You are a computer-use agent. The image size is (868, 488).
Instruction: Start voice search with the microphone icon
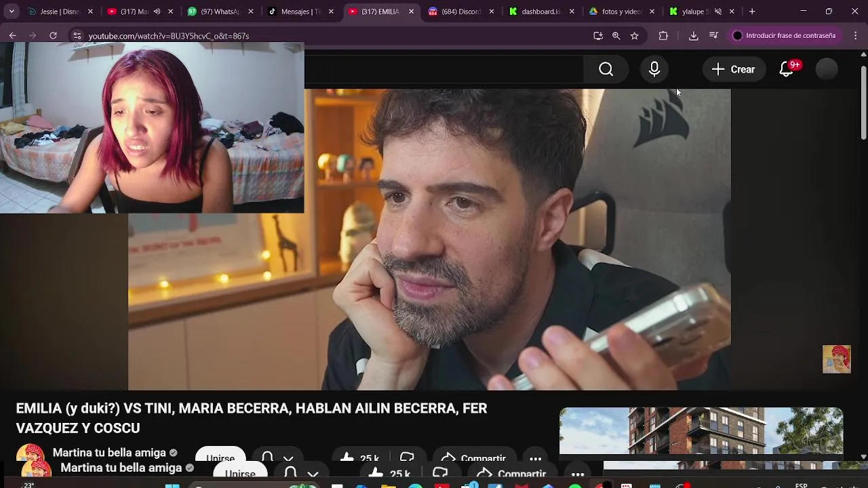pyautogui.click(x=654, y=69)
